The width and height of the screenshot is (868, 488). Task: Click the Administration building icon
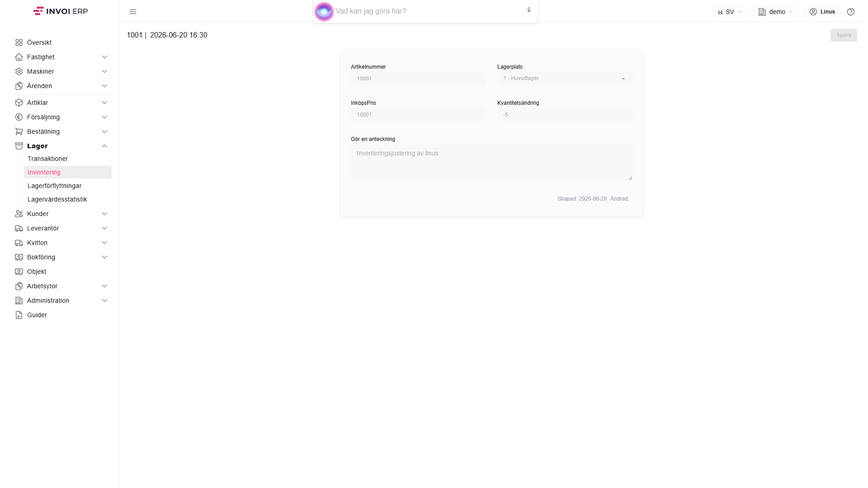click(x=19, y=300)
